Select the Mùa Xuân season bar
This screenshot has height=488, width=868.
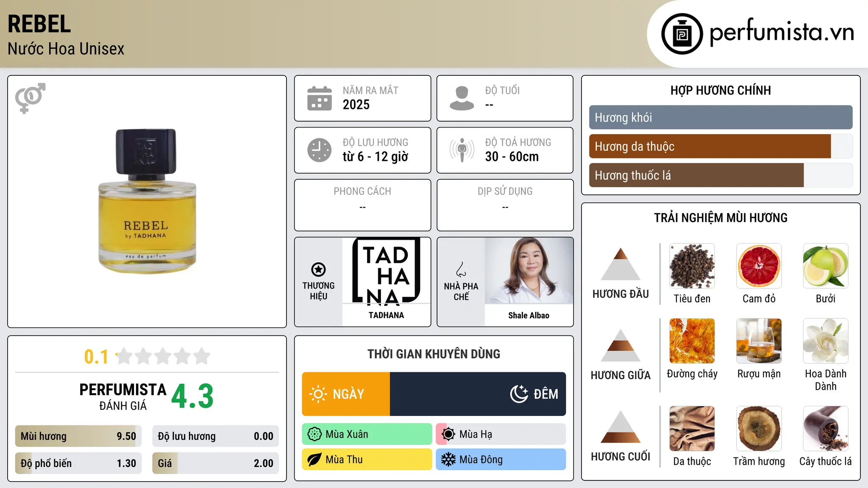pyautogui.click(x=367, y=434)
